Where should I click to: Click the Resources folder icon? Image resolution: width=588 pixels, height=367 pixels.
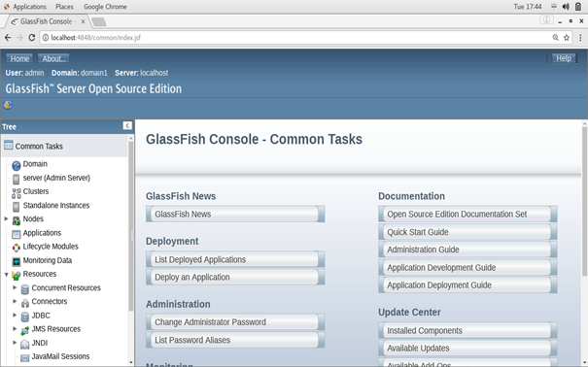[17, 276]
